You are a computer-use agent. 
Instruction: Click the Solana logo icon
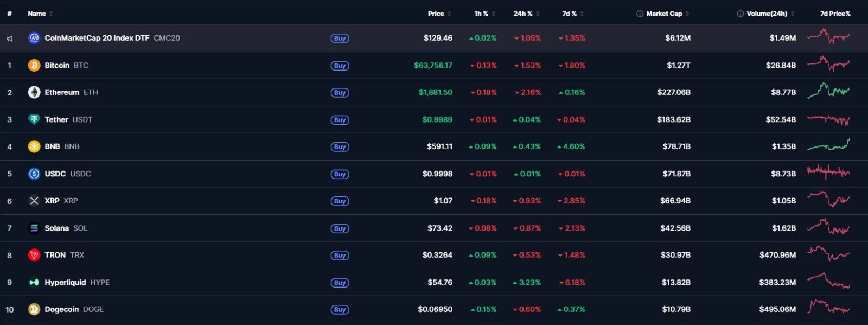tap(34, 228)
